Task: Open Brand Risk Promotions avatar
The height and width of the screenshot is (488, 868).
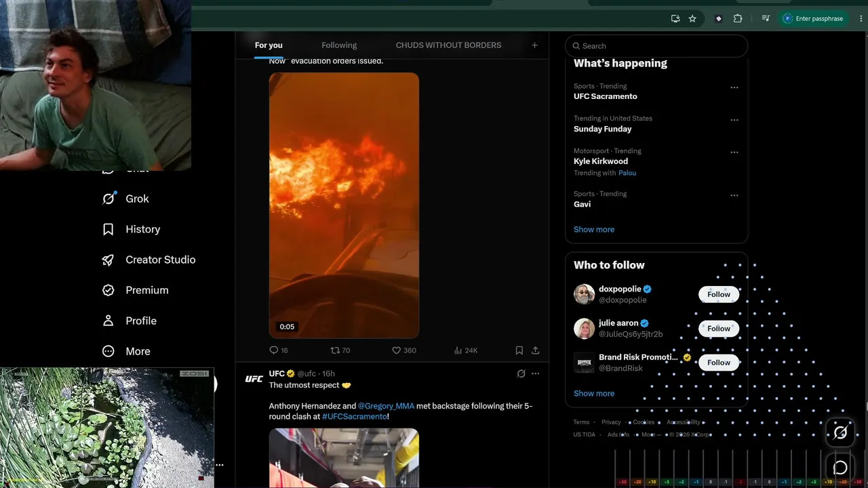Action: tap(584, 363)
